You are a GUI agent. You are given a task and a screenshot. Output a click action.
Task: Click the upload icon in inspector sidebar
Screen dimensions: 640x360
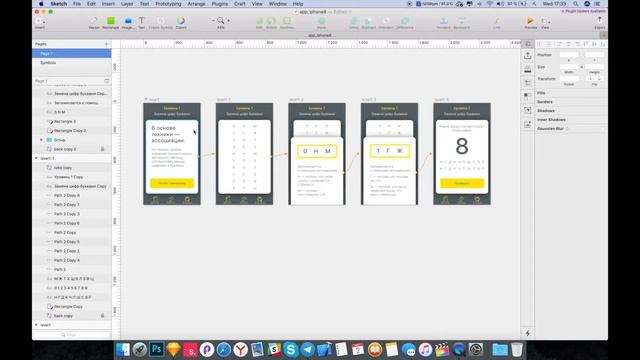(x=528, y=56)
